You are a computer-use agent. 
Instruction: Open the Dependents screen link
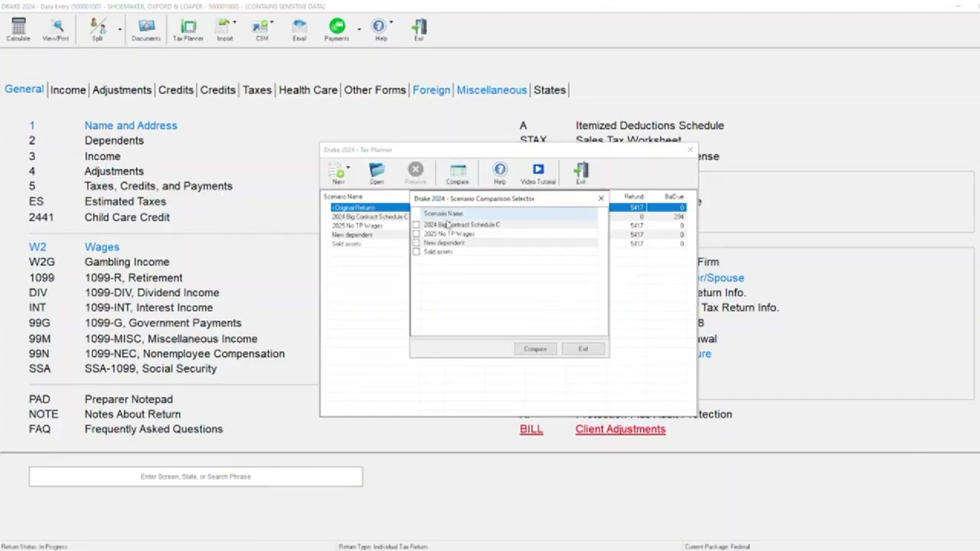coord(114,141)
